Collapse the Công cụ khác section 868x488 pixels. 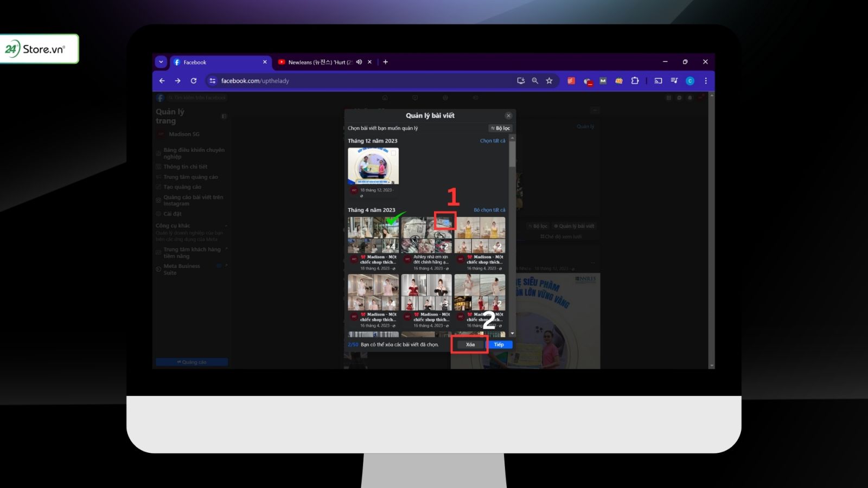tap(226, 226)
